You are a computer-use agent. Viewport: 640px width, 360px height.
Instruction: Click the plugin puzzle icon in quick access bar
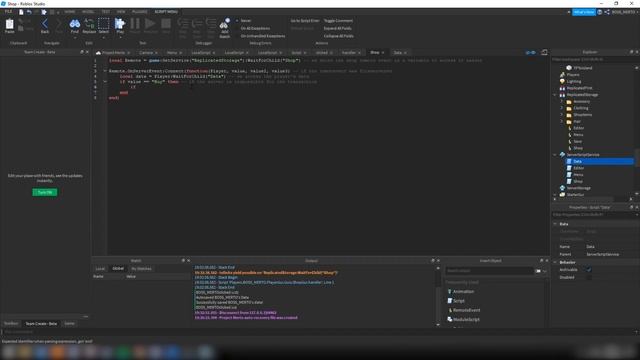[44, 12]
